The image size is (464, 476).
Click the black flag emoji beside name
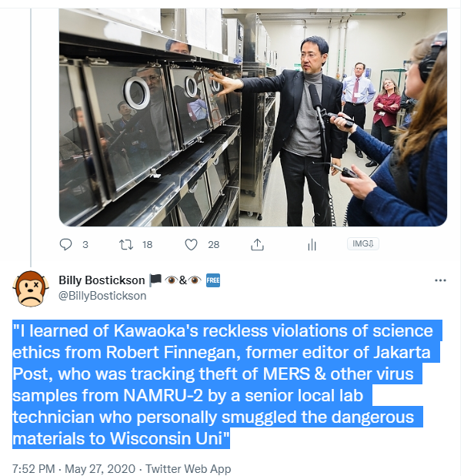click(155, 280)
